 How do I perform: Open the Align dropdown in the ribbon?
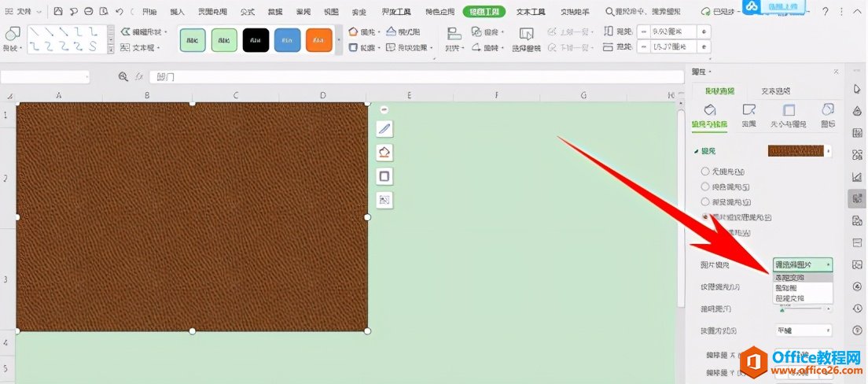tap(454, 40)
